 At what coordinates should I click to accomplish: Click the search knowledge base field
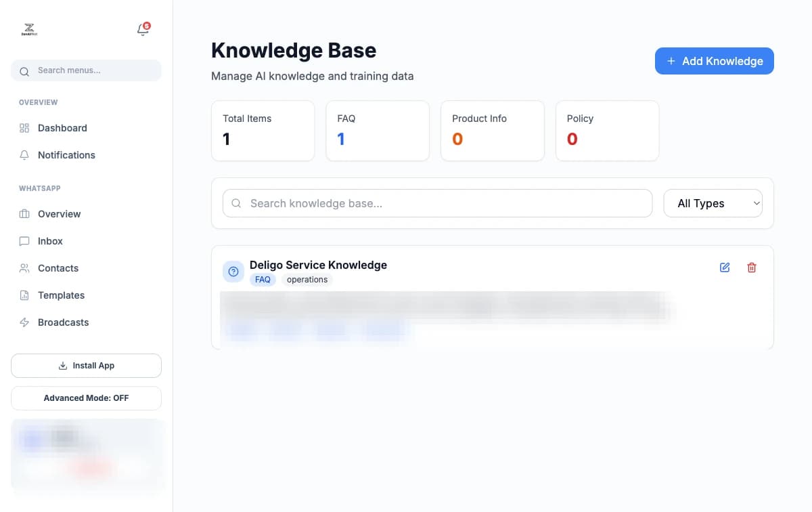click(x=437, y=203)
